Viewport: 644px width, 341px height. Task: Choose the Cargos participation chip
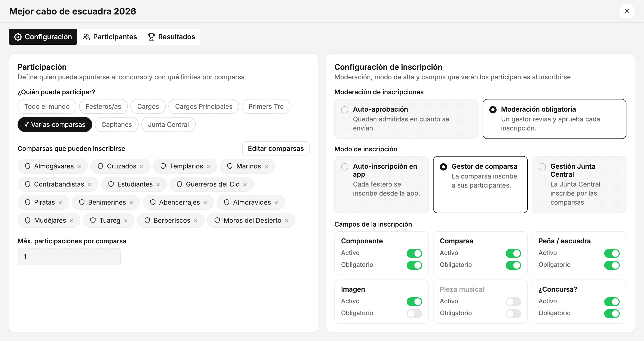point(148,106)
